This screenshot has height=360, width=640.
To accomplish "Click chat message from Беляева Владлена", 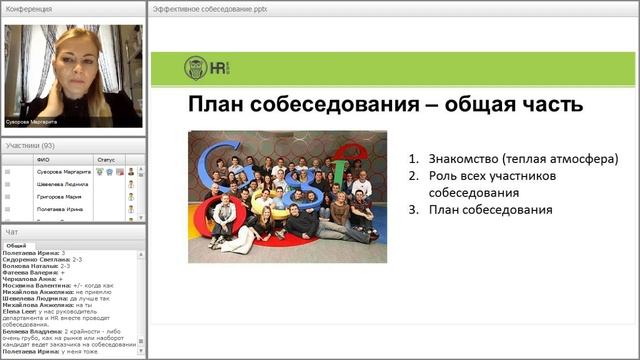I will pos(69,338).
